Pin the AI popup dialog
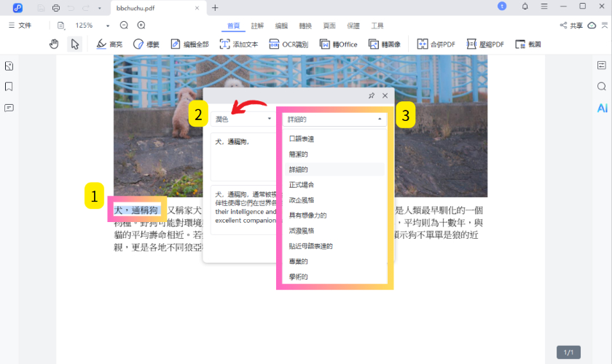612x364 pixels. [x=371, y=95]
